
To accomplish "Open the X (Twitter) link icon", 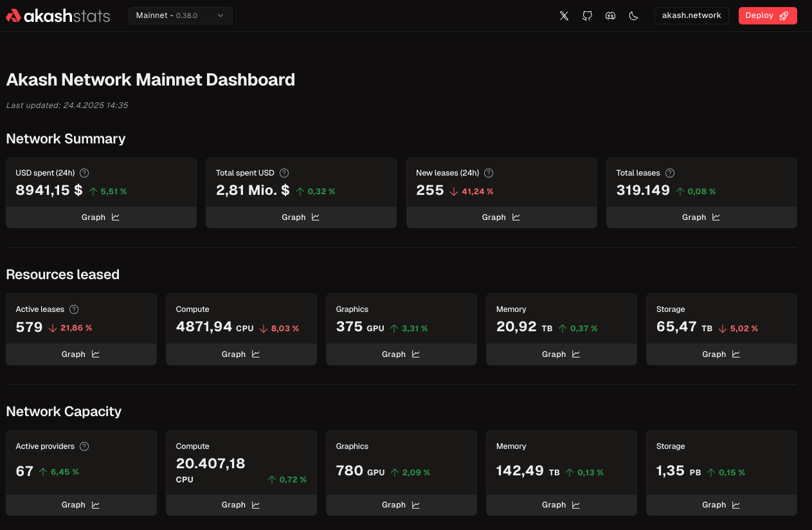I will [564, 16].
